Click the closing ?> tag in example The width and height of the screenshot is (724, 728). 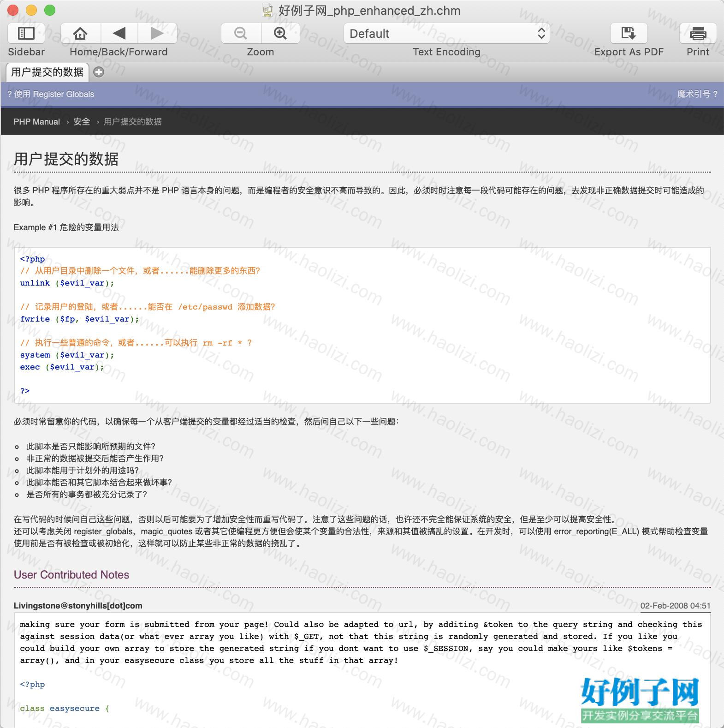click(25, 391)
